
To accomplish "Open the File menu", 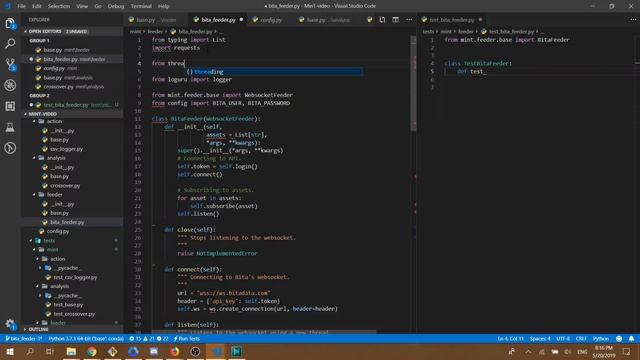I will point(21,6).
